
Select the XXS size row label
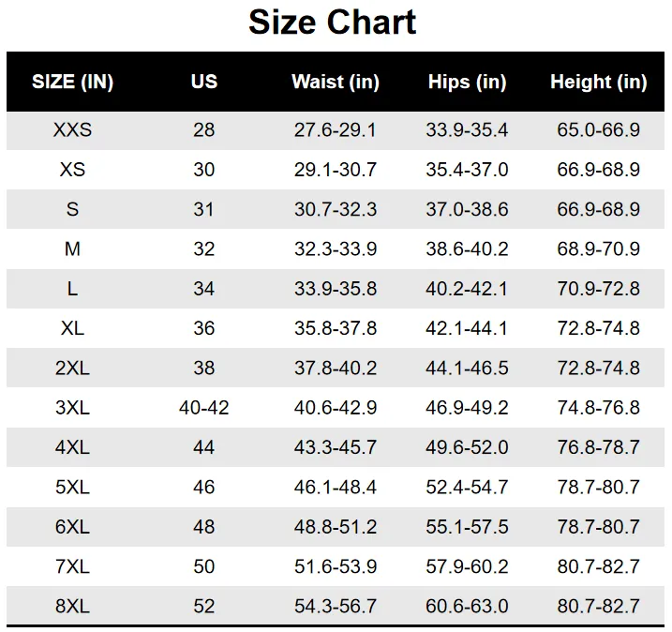tap(72, 130)
